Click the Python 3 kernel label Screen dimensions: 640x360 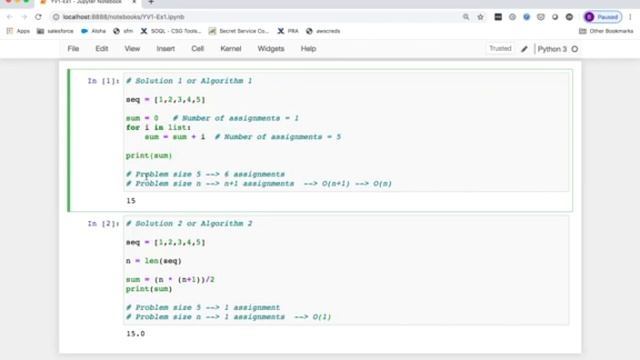(x=552, y=49)
